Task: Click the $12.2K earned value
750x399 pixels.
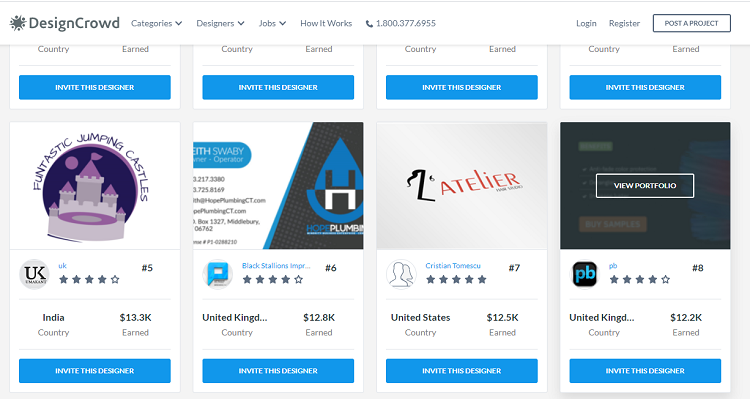Action: click(686, 318)
